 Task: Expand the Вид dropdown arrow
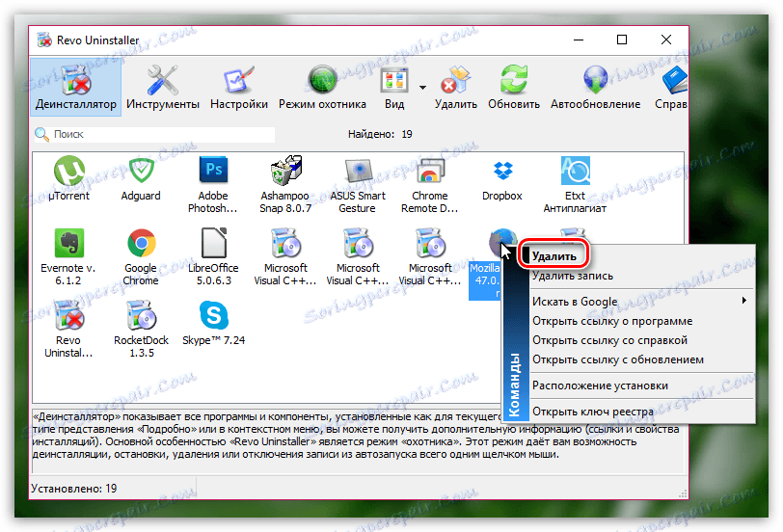tap(423, 88)
